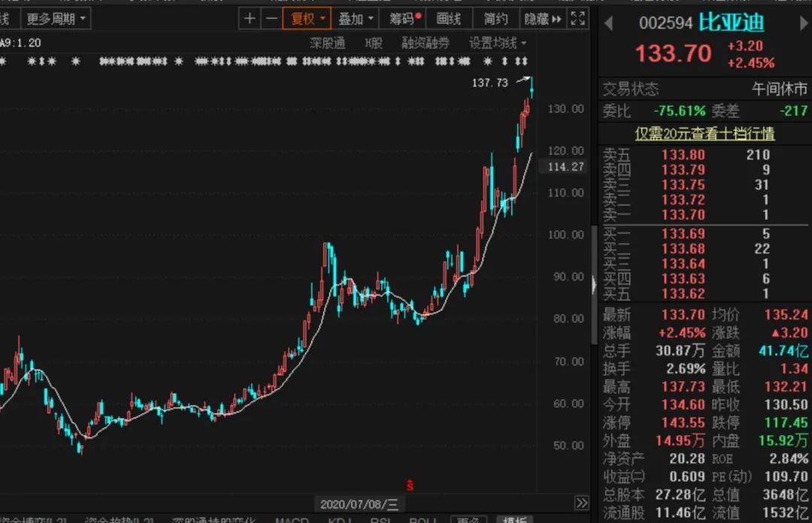Click the double-chevron icon beside the date bar
812x523 pixels.
pyautogui.click(x=581, y=503)
